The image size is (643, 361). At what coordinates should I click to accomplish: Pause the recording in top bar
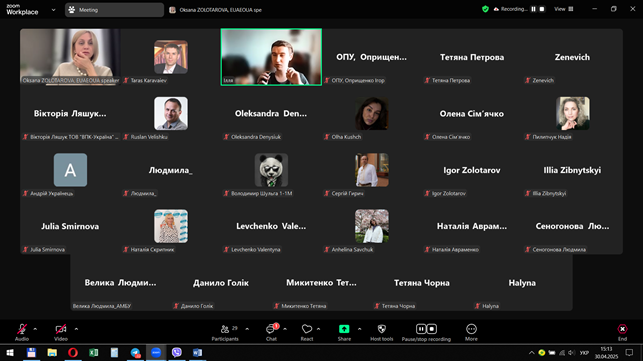[x=534, y=9]
